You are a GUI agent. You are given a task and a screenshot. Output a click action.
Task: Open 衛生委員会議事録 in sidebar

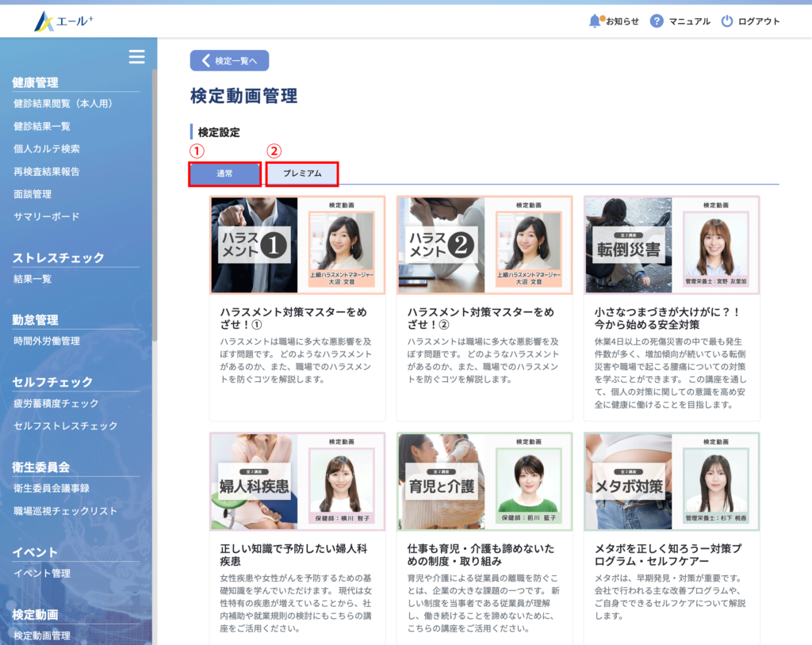tap(52, 488)
